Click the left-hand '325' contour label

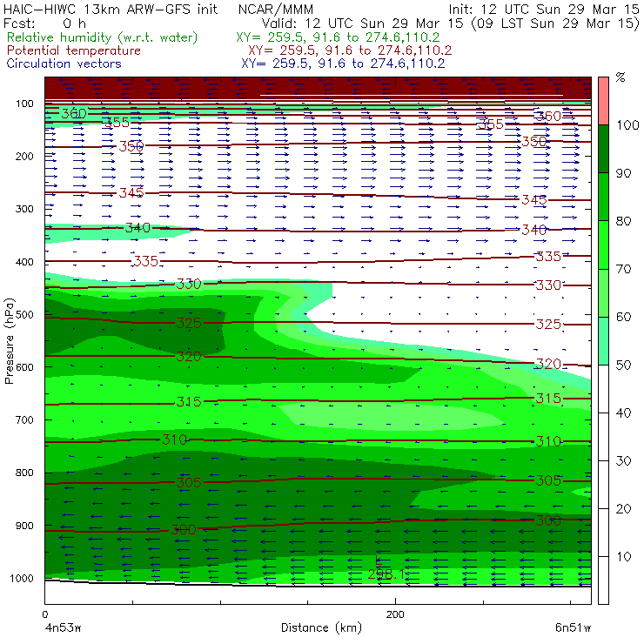tap(189, 323)
